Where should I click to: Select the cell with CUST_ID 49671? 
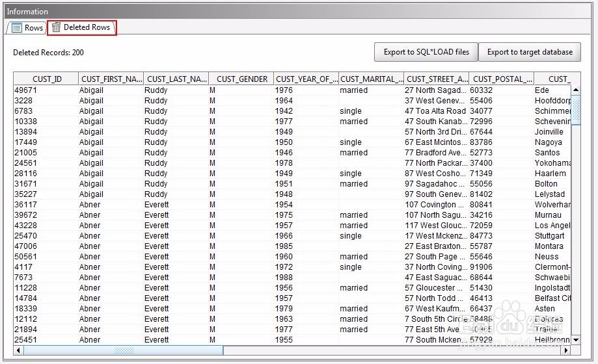[46, 90]
